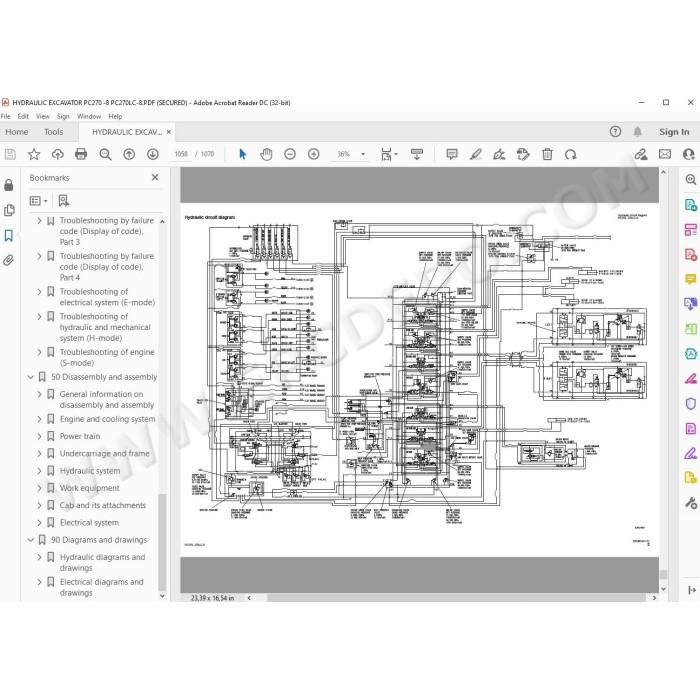The image size is (700, 700).
Task: Switch to the Tools tab
Action: point(54,132)
